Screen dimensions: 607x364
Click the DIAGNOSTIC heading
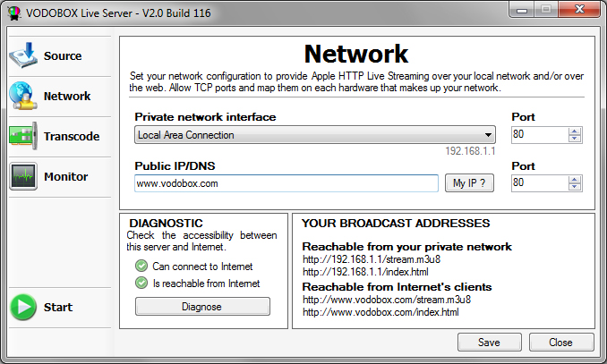[166, 224]
